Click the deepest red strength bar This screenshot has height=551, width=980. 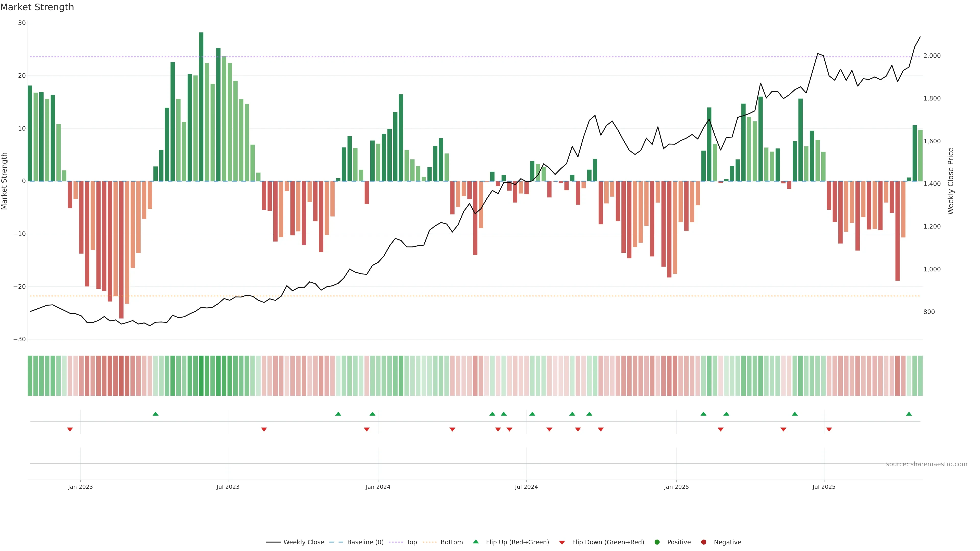(121, 249)
